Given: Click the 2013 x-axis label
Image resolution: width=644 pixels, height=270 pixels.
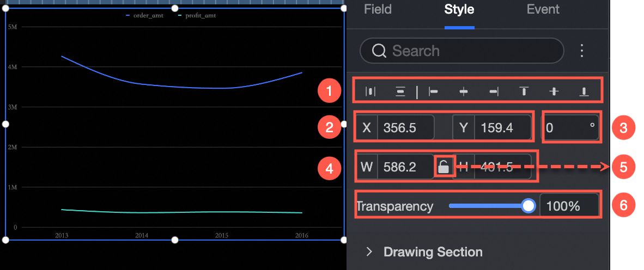Looking at the screenshot, I should pyautogui.click(x=62, y=236).
